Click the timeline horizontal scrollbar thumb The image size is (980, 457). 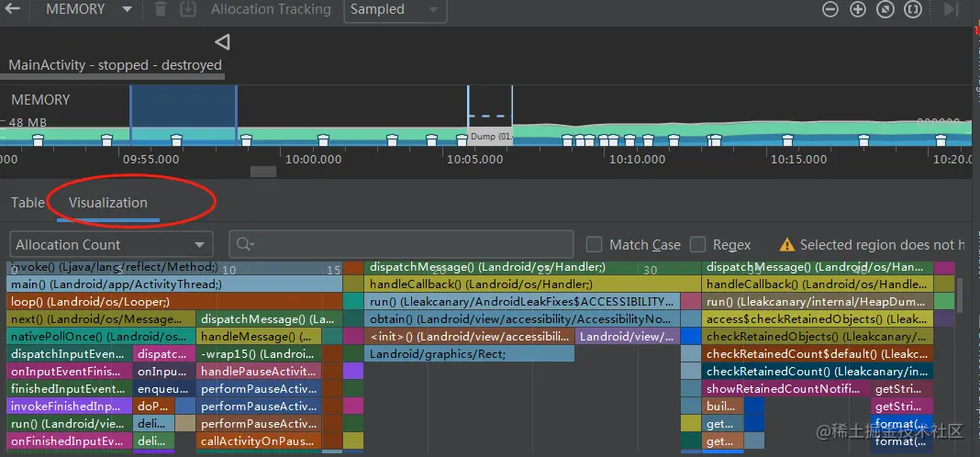coord(263,172)
